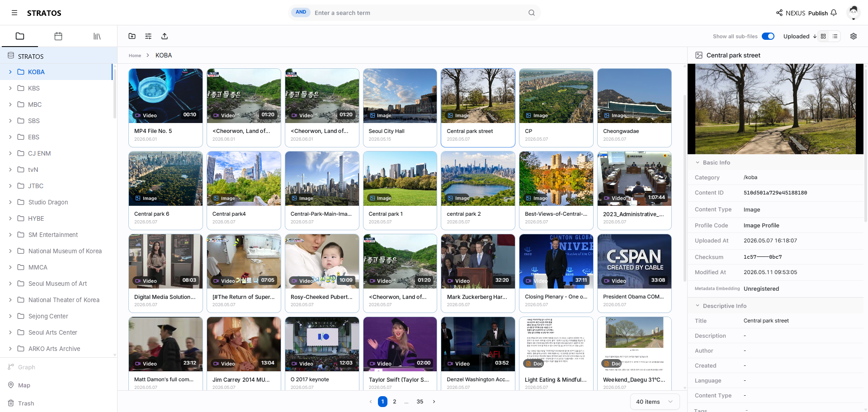Switch to grid view layout
868x412 pixels.
(x=823, y=36)
